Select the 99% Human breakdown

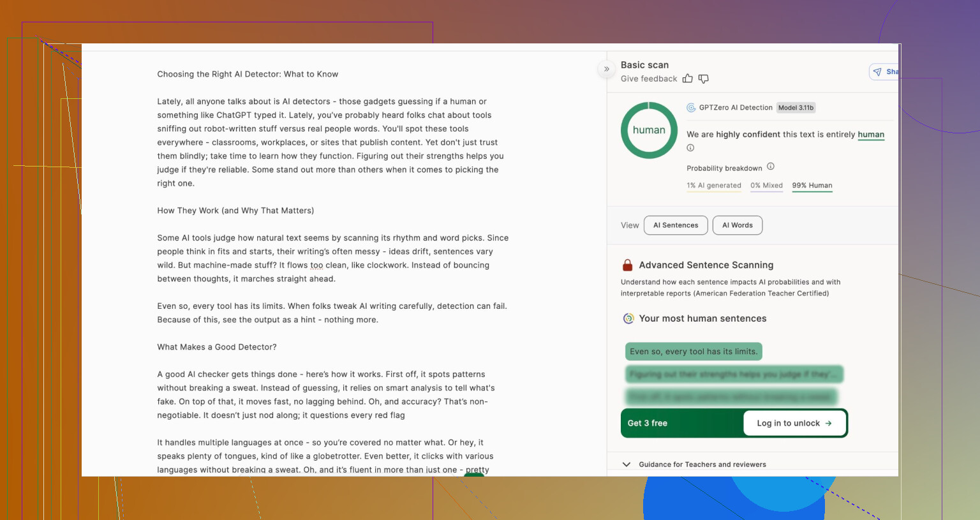coord(812,186)
